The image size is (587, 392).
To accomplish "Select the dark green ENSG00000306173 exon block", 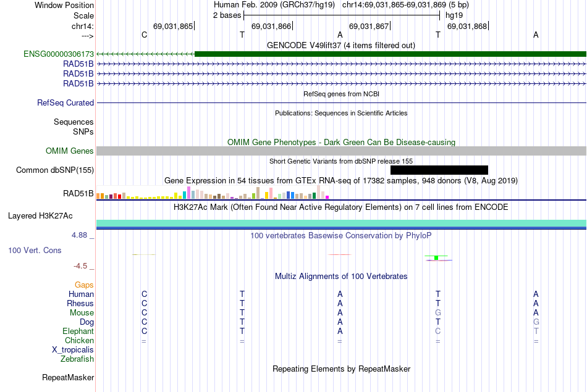I will pos(391,54).
